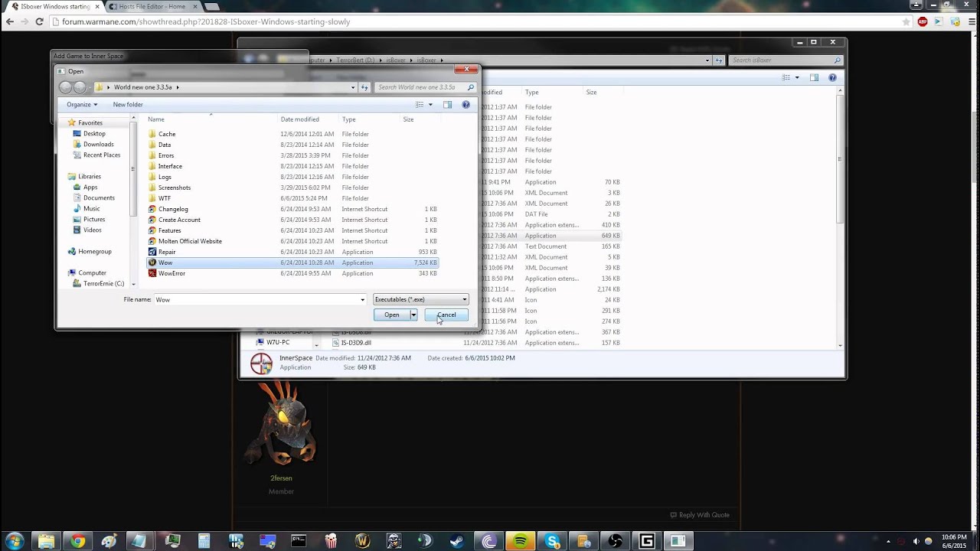This screenshot has height=551, width=980.
Task: Open Steam from the taskbar
Action: [456, 541]
